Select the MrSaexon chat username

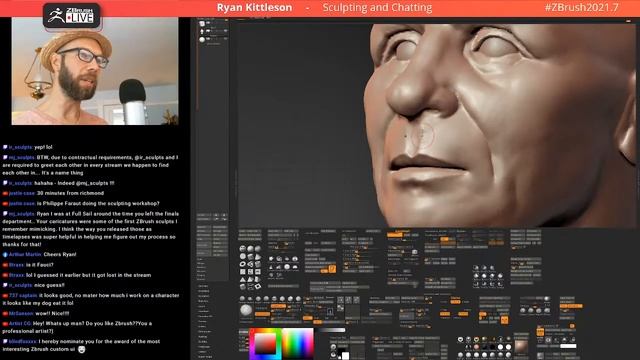point(21,313)
